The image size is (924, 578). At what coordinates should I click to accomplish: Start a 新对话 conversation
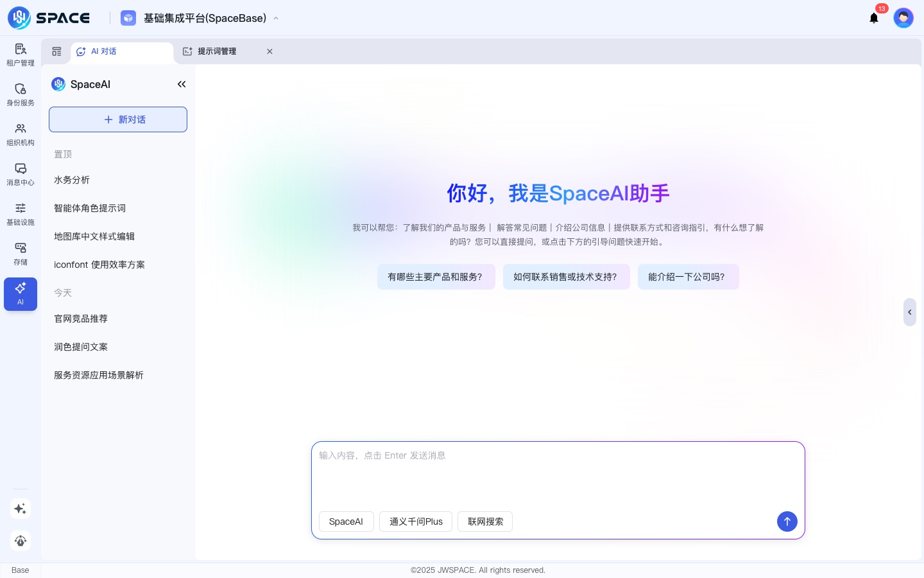(x=118, y=119)
